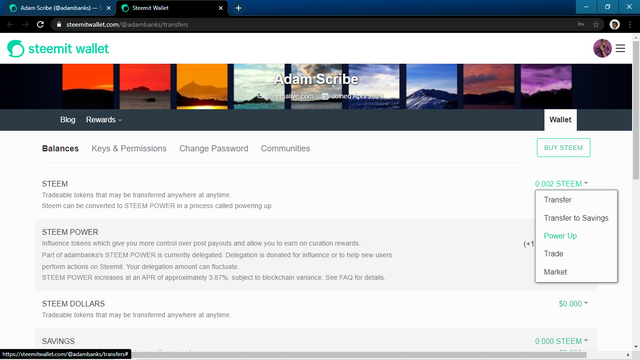640x360 pixels.
Task: Open Chrome three-dot menu
Action: pos(630,24)
